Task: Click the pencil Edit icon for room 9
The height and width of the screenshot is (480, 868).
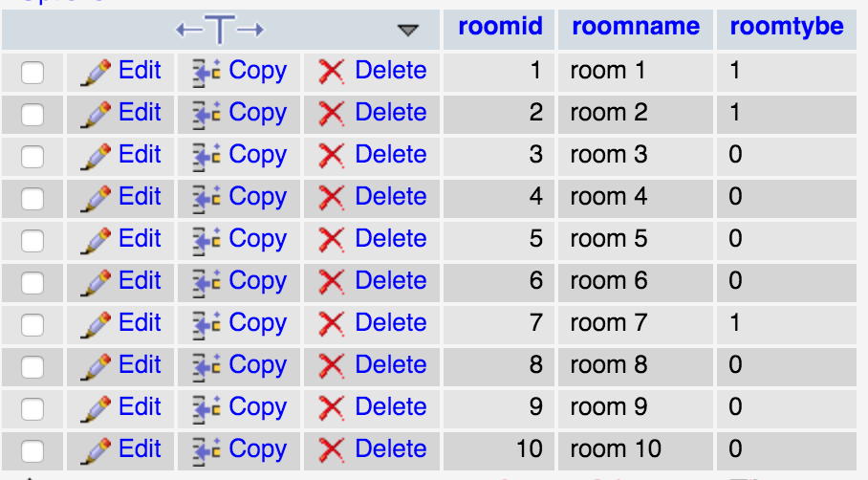Action: pyautogui.click(x=96, y=409)
